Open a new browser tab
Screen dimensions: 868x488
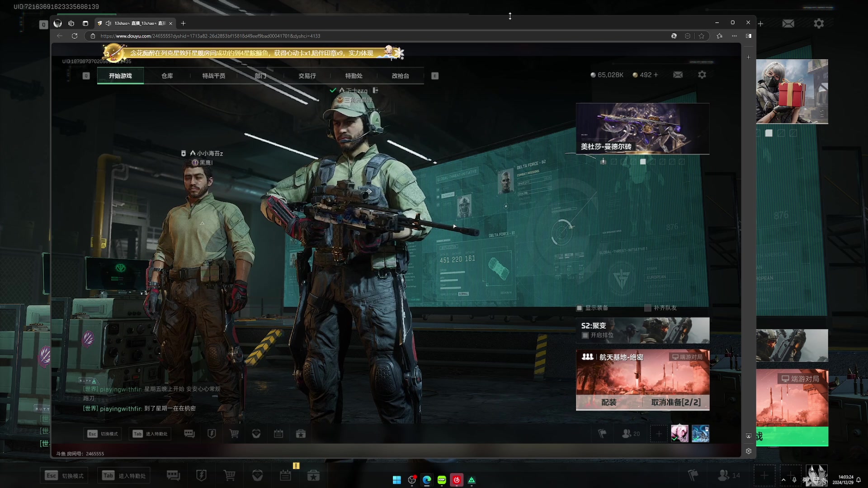[183, 23]
